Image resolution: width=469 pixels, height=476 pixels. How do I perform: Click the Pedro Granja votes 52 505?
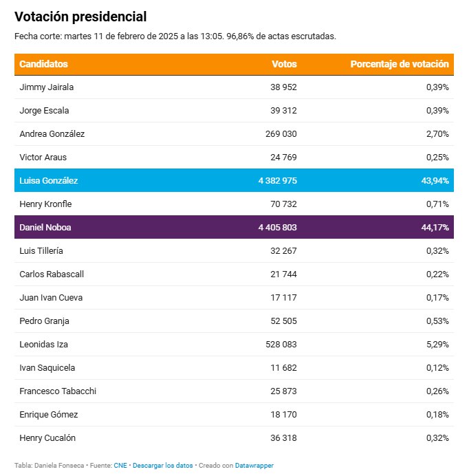(x=283, y=321)
